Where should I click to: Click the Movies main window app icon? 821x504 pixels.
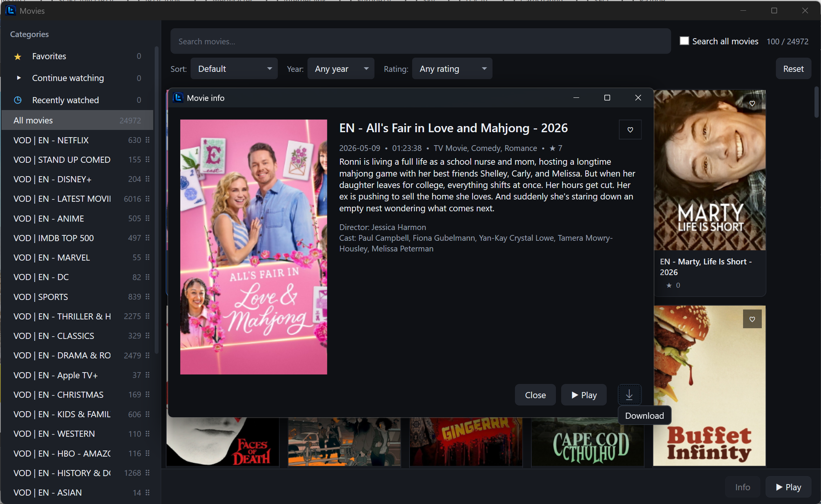(11, 11)
